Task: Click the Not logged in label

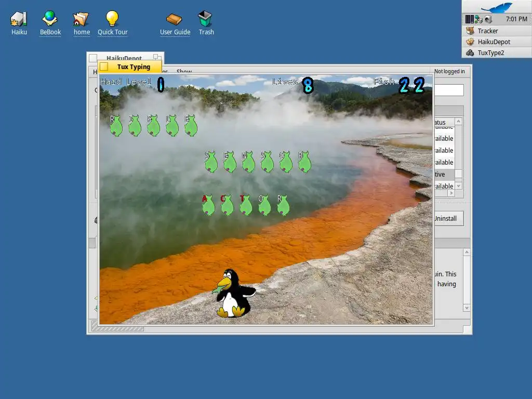Action: tap(449, 71)
